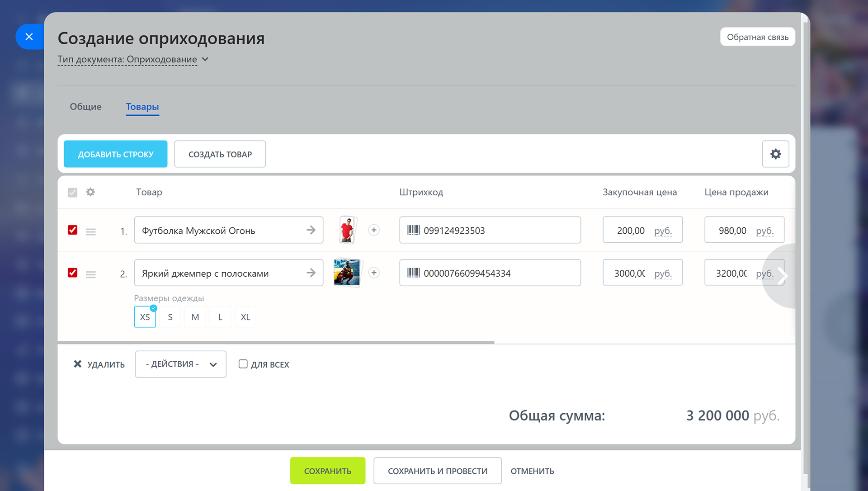
Task: Click plus icon next to jumper image
Action: tap(374, 273)
